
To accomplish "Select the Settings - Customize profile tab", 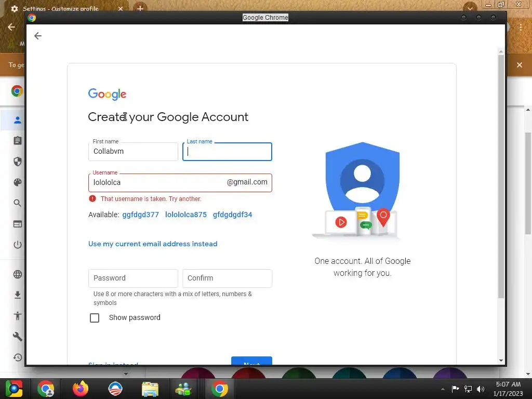I will (61, 8).
